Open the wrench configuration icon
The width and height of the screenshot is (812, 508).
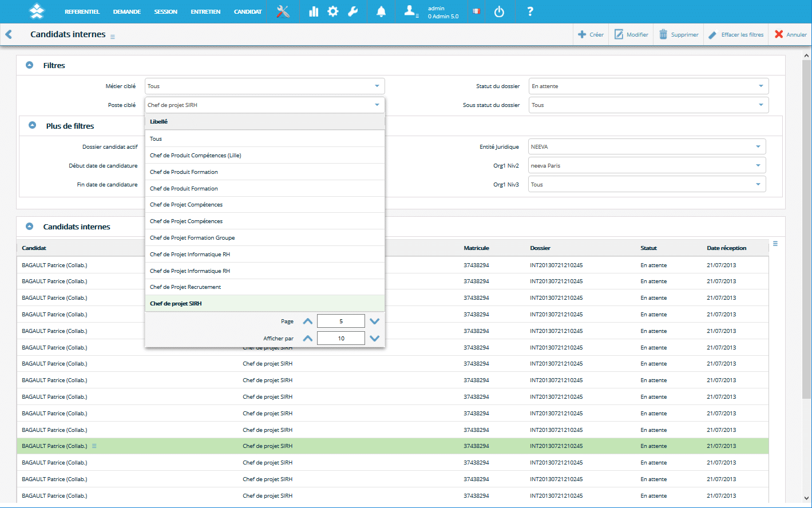tap(353, 11)
